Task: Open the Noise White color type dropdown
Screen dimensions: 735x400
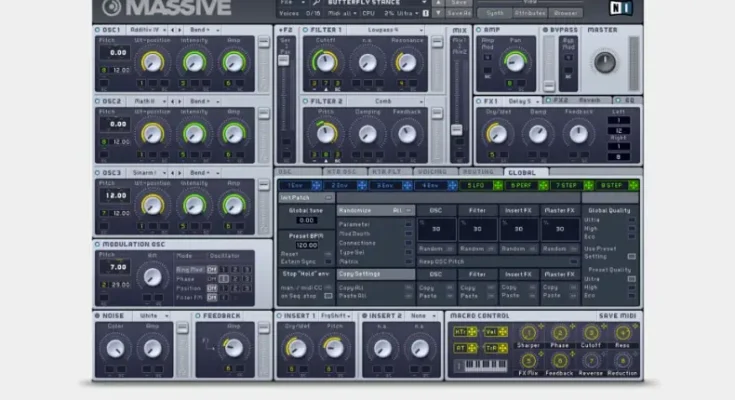Action: (x=151, y=316)
